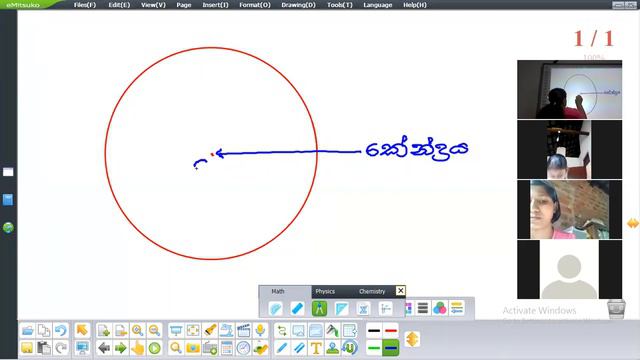Select the hand pan tool

point(138,348)
